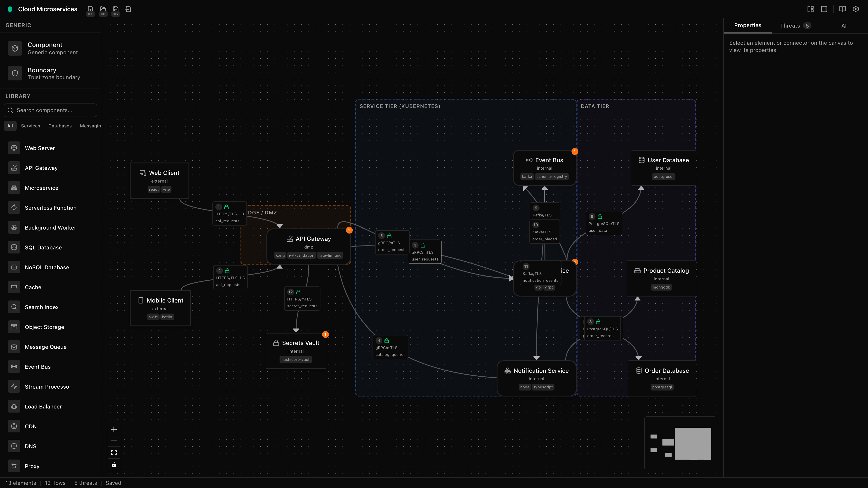Filter the library by Databases
This screenshot has width=868, height=488.
click(60, 126)
